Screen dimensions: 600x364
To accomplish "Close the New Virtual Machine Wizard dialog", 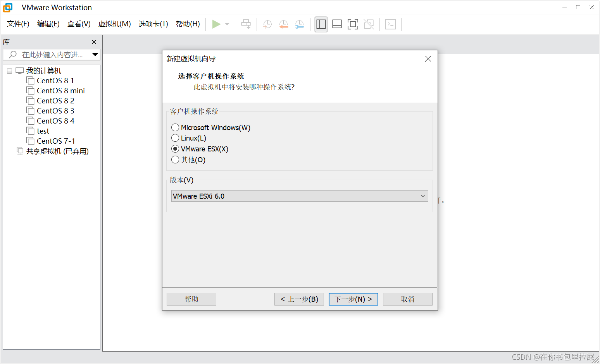I will tap(428, 59).
